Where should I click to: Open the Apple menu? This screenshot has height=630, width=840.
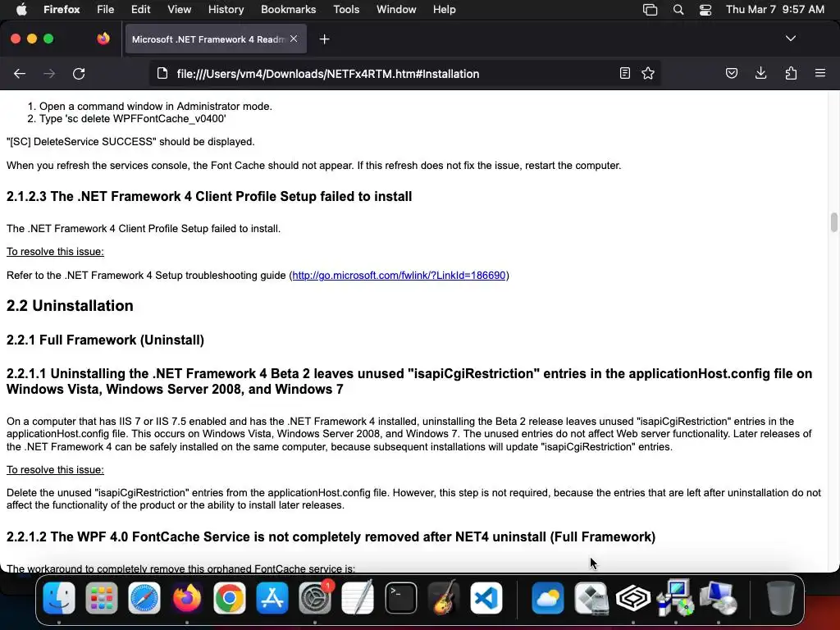(21, 10)
